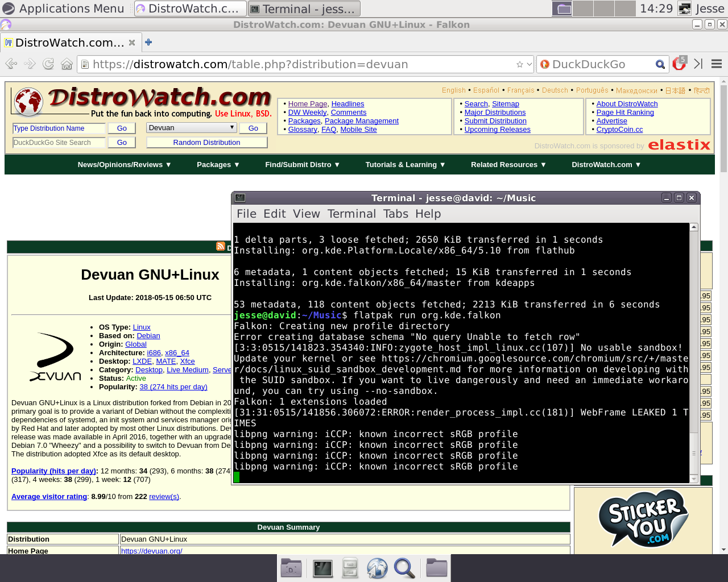Follow the Page Hit Ranking link

coord(625,113)
